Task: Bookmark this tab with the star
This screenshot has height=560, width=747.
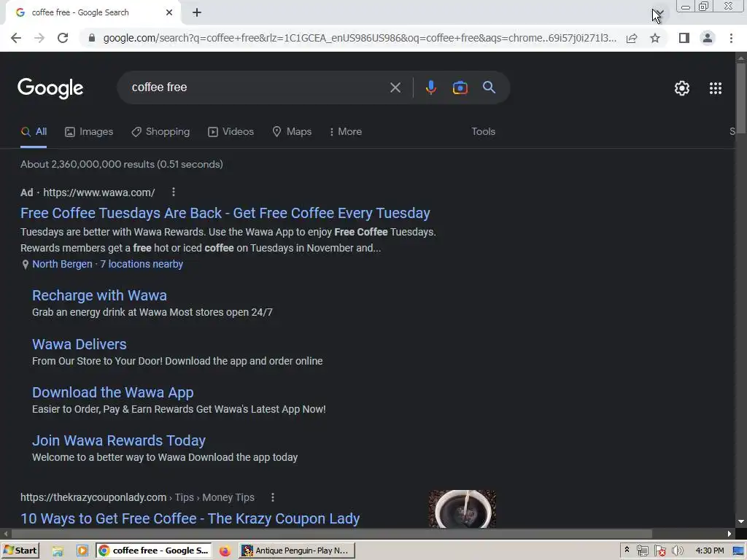Action: point(655,38)
